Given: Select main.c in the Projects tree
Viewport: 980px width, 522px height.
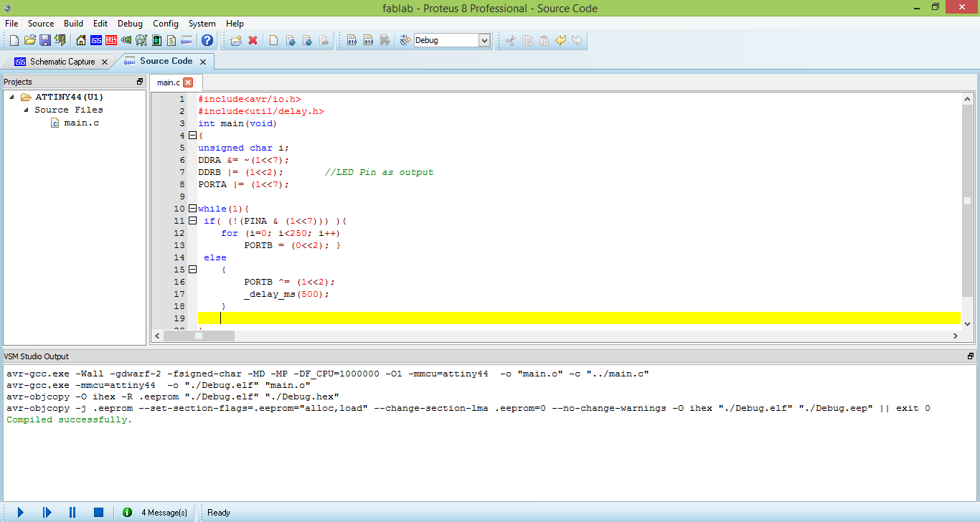Looking at the screenshot, I should tap(81, 123).
